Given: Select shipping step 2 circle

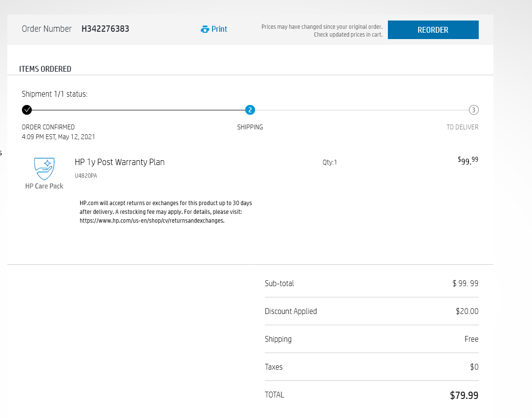Looking at the screenshot, I should [x=250, y=110].
